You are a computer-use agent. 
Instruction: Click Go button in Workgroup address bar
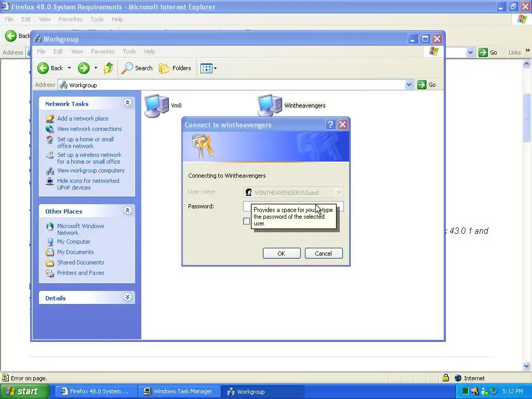427,85
